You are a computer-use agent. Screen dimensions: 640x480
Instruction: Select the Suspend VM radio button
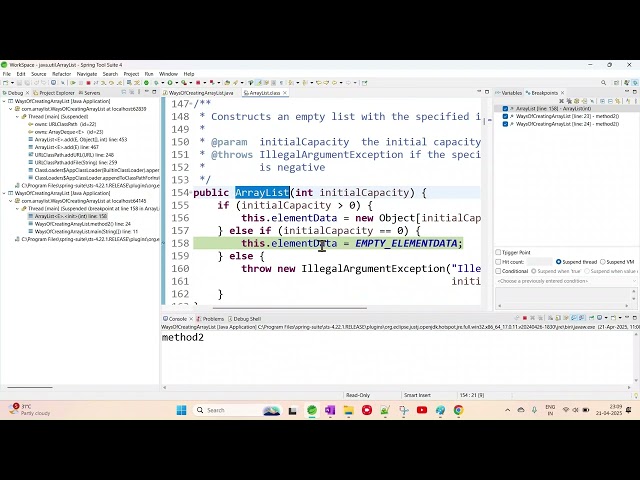[602, 262]
